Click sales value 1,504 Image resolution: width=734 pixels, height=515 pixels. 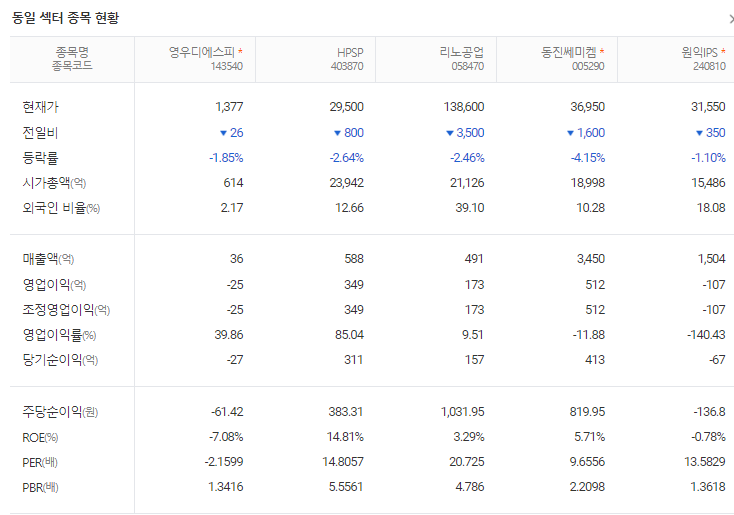pos(712,258)
